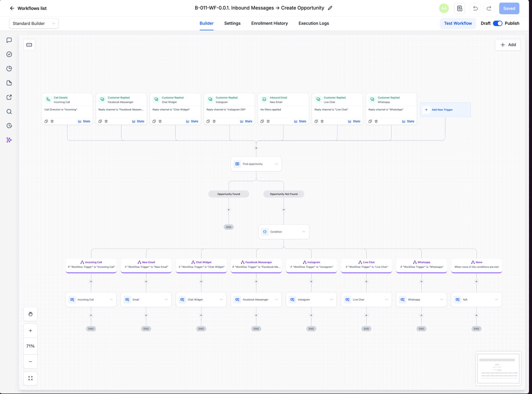532x394 pixels.
Task: Select the None condition branch
Action: pos(476,265)
